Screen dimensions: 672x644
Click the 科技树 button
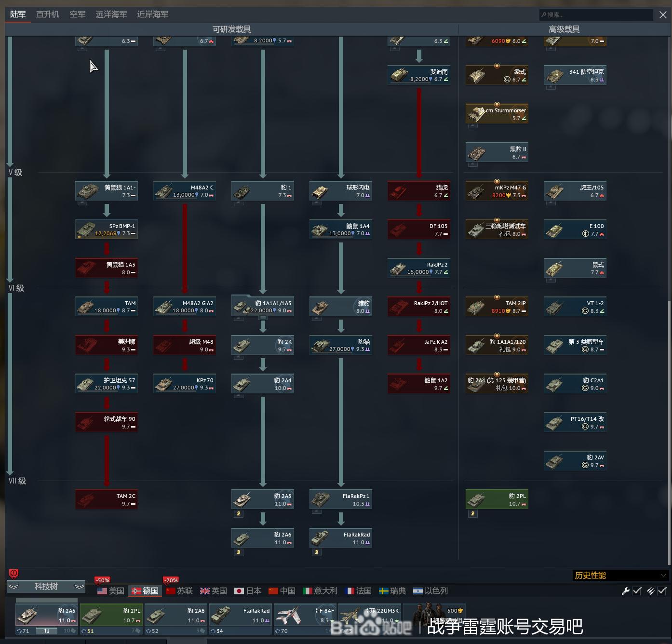[x=46, y=587]
